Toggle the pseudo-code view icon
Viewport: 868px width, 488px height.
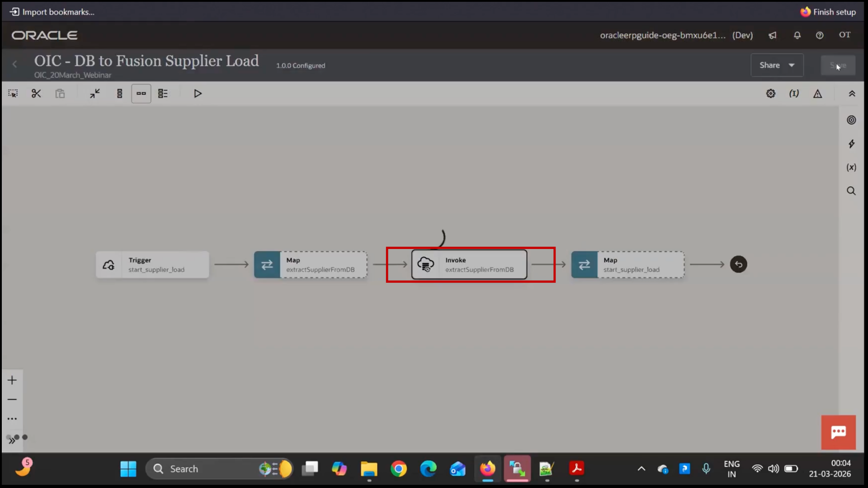[x=163, y=94]
